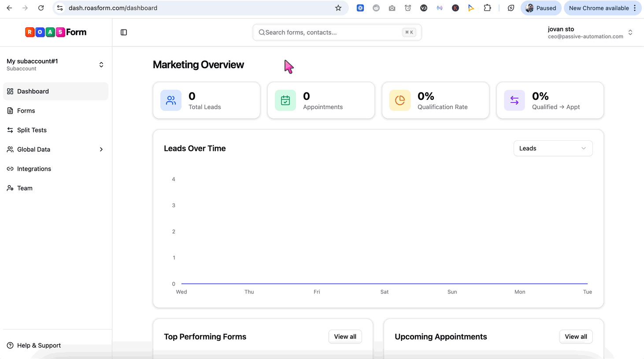Toggle the sidebar collapse icon

pos(124,32)
